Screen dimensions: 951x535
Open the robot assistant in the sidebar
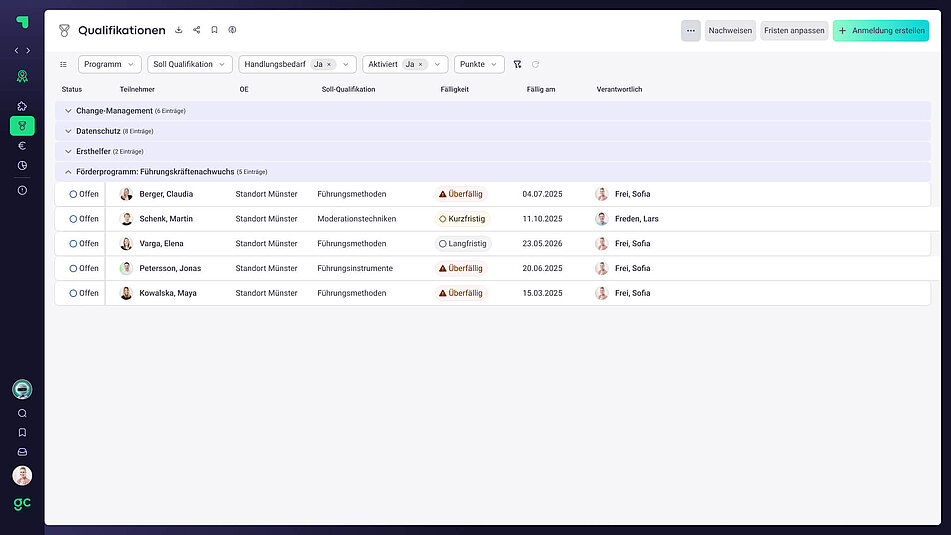click(22, 390)
